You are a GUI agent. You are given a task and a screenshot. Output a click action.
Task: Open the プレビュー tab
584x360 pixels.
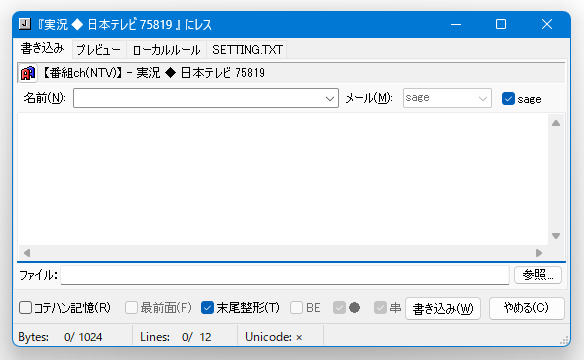coord(98,50)
